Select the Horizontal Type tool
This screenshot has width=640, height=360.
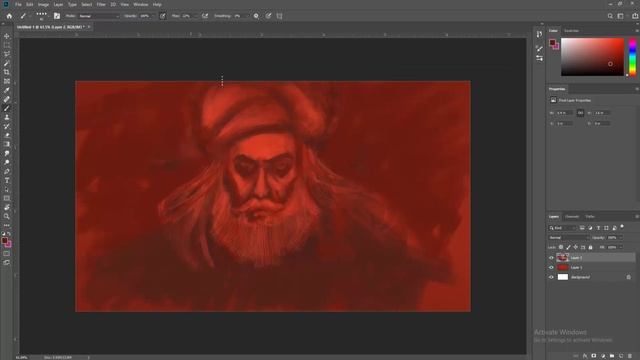(7, 180)
